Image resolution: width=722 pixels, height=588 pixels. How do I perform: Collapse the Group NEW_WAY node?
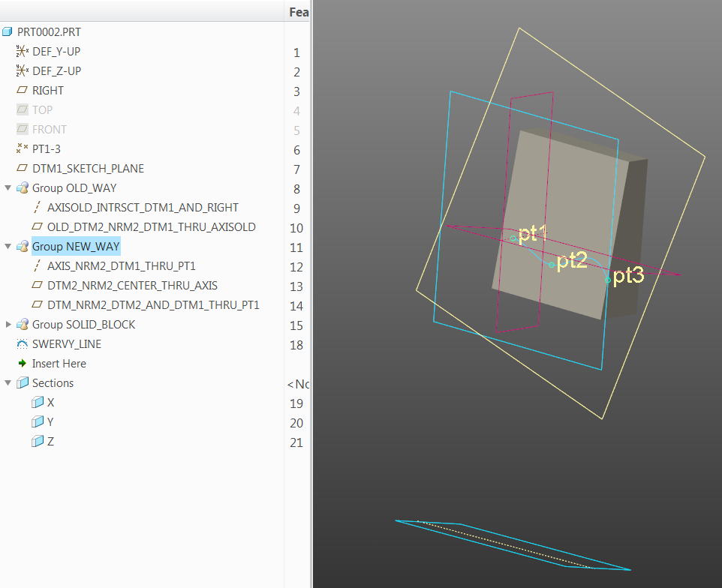[8, 246]
